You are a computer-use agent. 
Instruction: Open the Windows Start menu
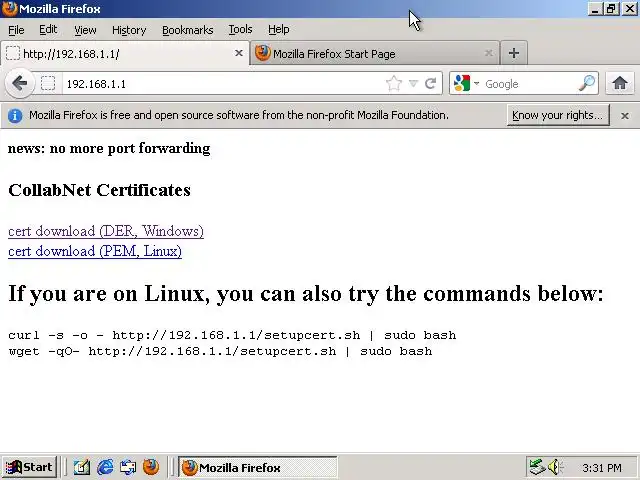point(29,467)
